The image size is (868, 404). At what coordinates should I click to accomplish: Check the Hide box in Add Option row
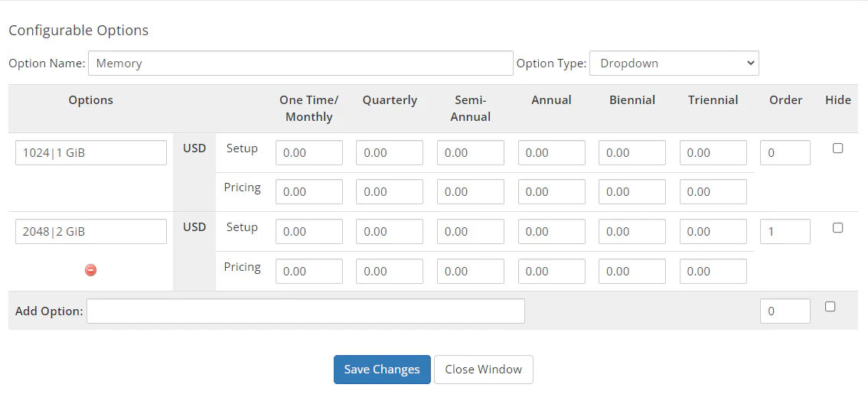coord(830,307)
